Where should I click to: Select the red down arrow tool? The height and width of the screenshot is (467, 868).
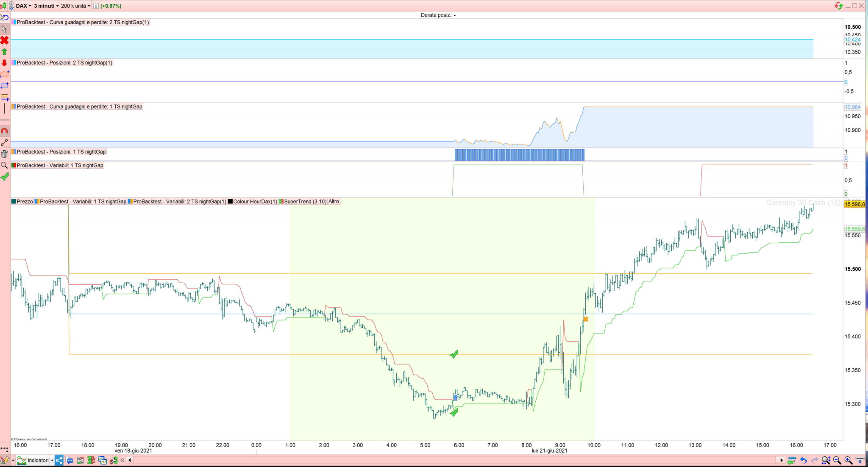coord(4,63)
